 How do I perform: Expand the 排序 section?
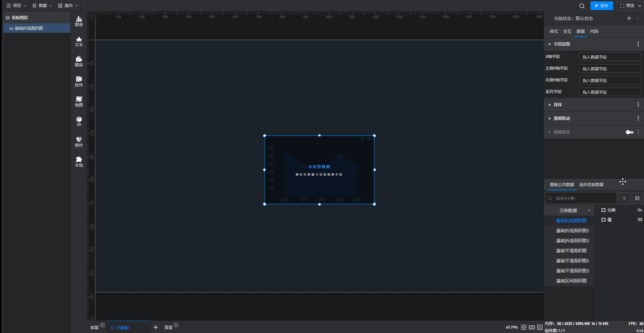click(x=550, y=105)
